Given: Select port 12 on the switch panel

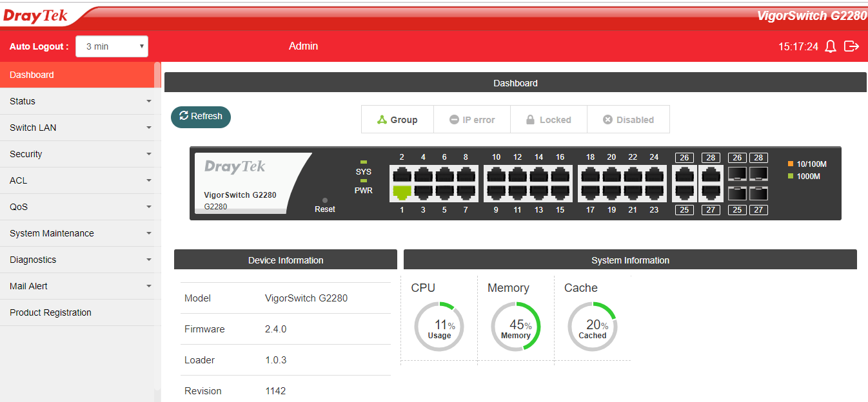Looking at the screenshot, I should click(x=517, y=175).
